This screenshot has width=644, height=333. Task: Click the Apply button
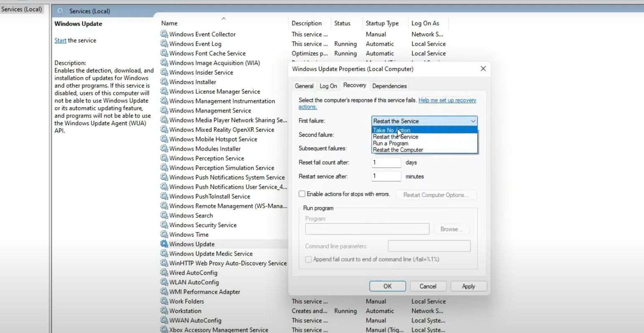468,286
